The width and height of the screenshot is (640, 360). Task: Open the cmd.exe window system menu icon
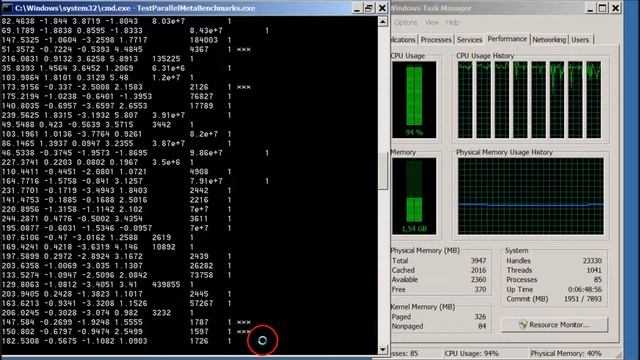click(x=7, y=8)
